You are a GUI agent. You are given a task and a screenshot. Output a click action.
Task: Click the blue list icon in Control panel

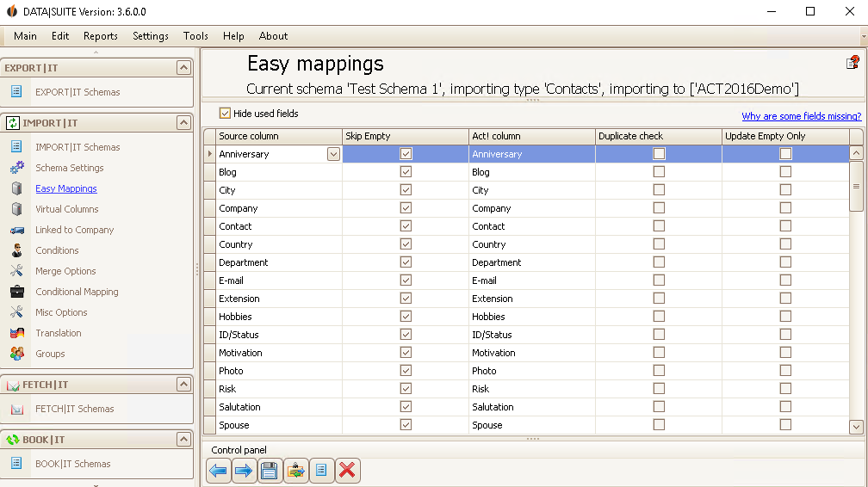click(322, 471)
